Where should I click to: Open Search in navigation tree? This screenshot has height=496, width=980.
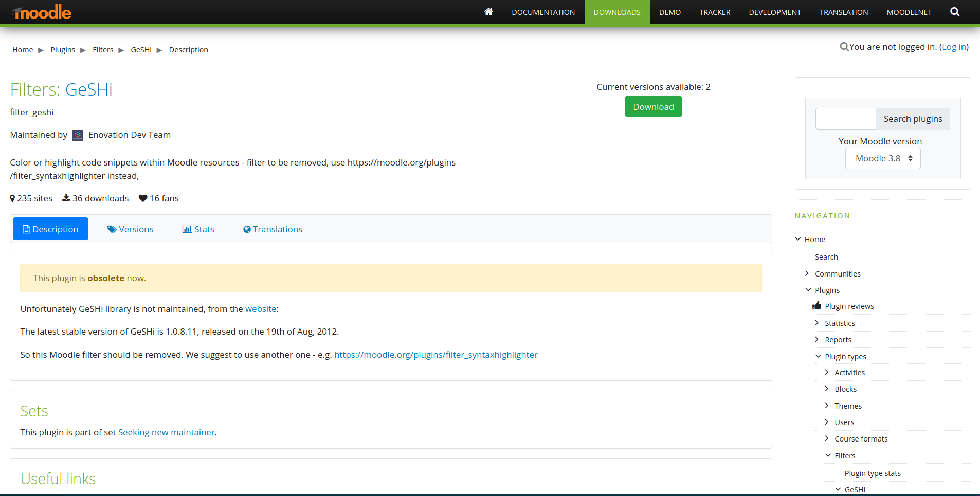826,257
